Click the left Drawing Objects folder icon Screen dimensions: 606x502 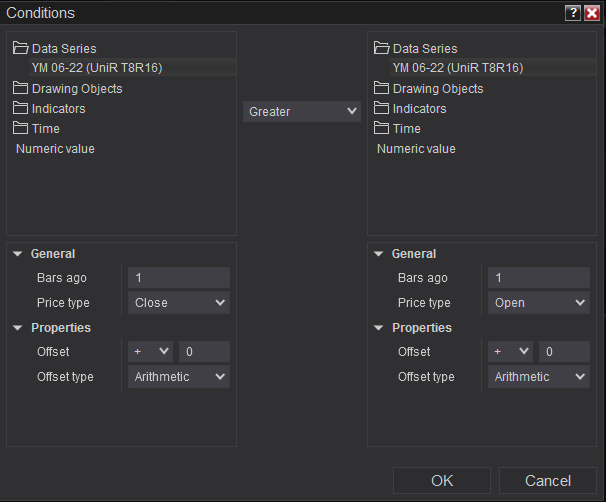coord(21,88)
